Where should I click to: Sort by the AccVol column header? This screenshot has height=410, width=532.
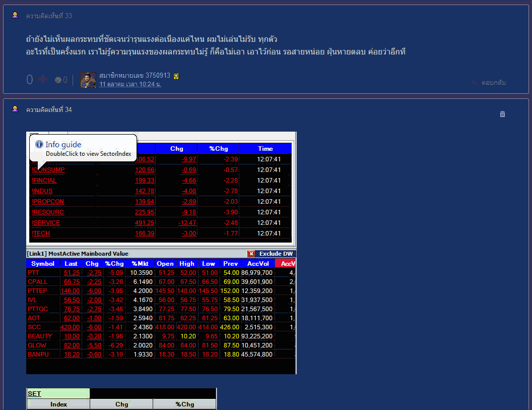coord(258,264)
